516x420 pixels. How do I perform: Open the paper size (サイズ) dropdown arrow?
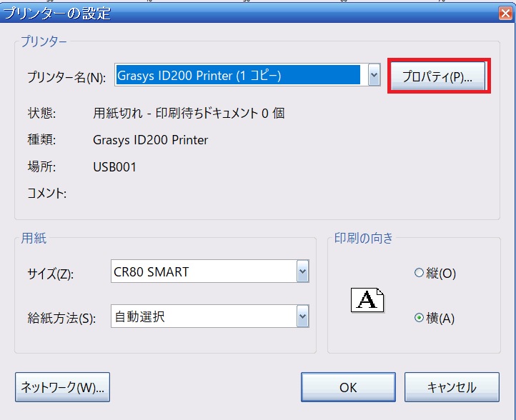point(302,271)
